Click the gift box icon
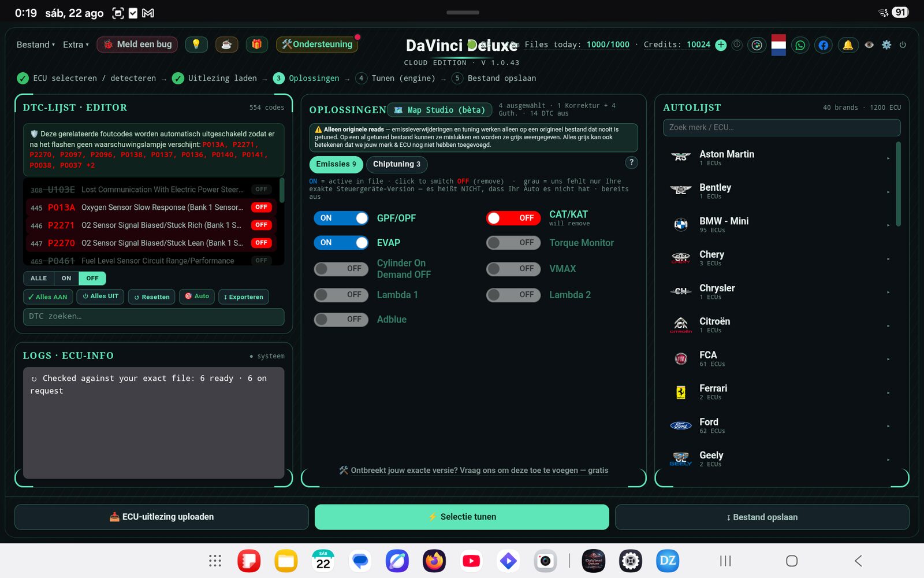 coord(257,45)
